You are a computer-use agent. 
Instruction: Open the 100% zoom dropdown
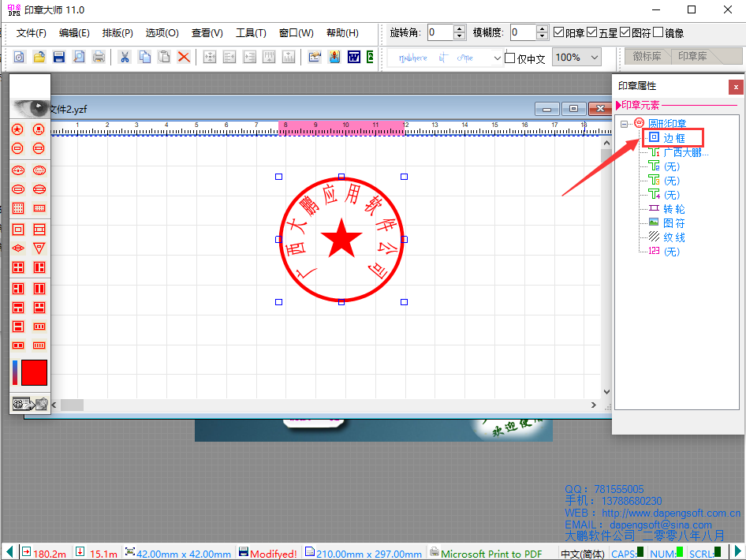593,58
